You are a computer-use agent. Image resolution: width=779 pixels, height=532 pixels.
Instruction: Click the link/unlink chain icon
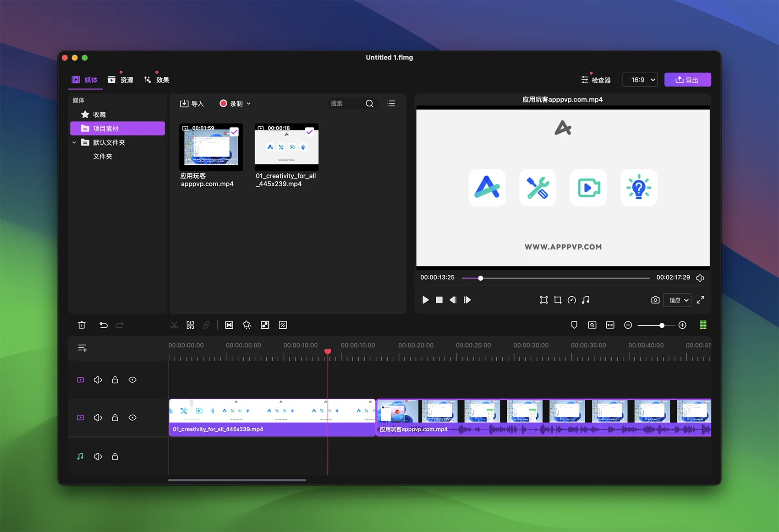(x=206, y=325)
